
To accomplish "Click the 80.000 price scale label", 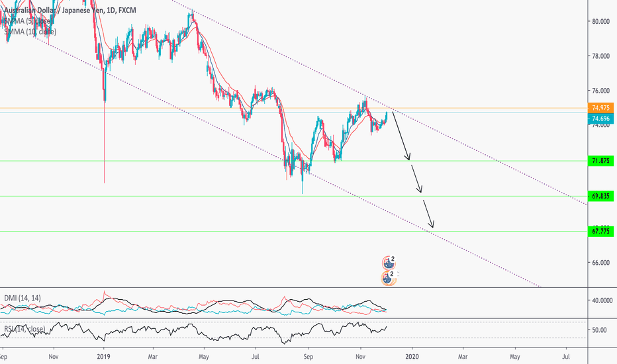I will pyautogui.click(x=601, y=21).
